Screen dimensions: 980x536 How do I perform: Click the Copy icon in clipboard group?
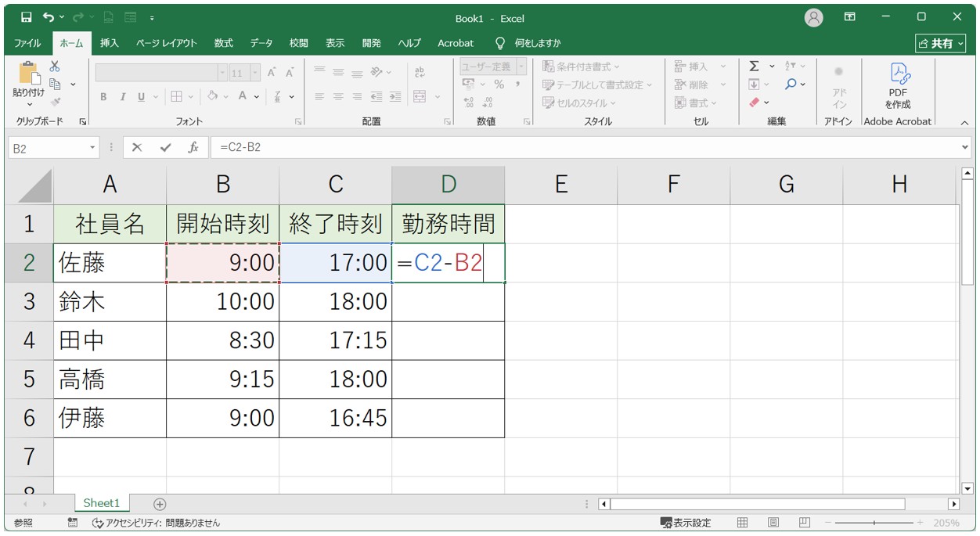(x=56, y=84)
